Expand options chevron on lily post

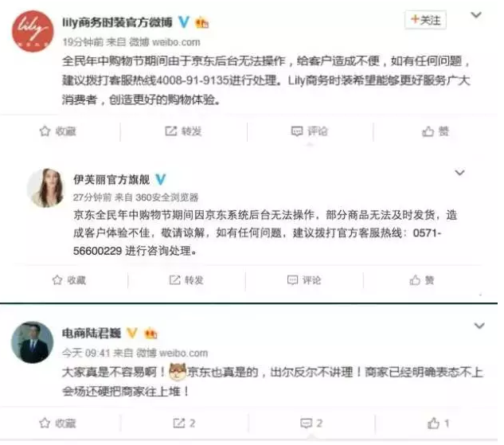(475, 15)
